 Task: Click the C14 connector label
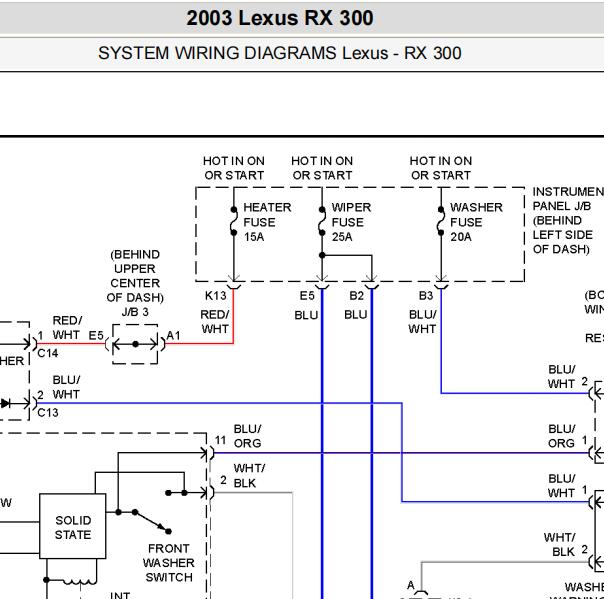(48, 353)
